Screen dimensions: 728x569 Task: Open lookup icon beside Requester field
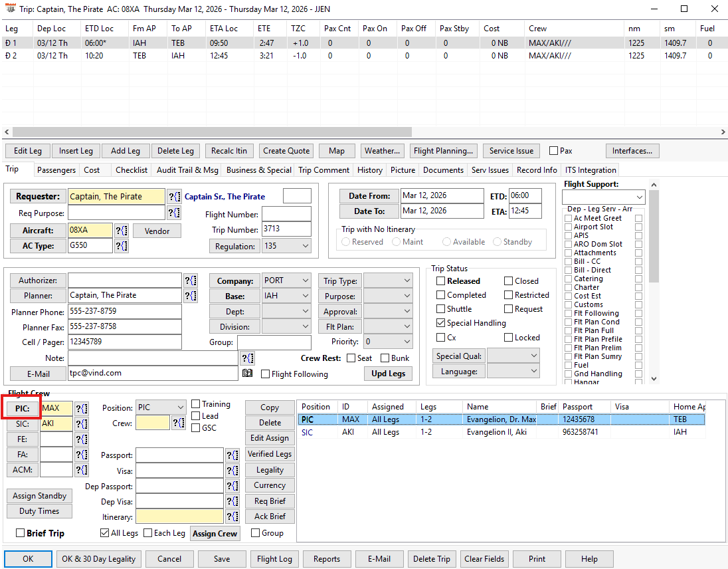174,197
